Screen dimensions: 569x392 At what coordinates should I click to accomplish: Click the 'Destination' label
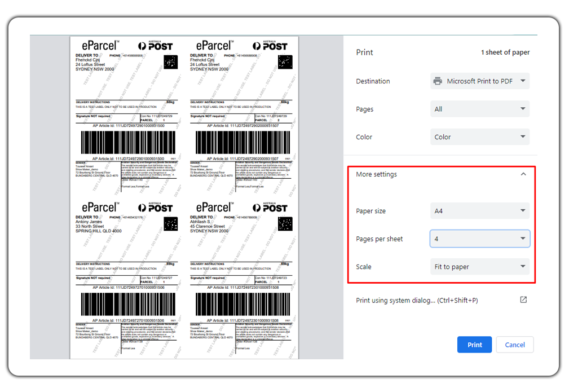(373, 81)
